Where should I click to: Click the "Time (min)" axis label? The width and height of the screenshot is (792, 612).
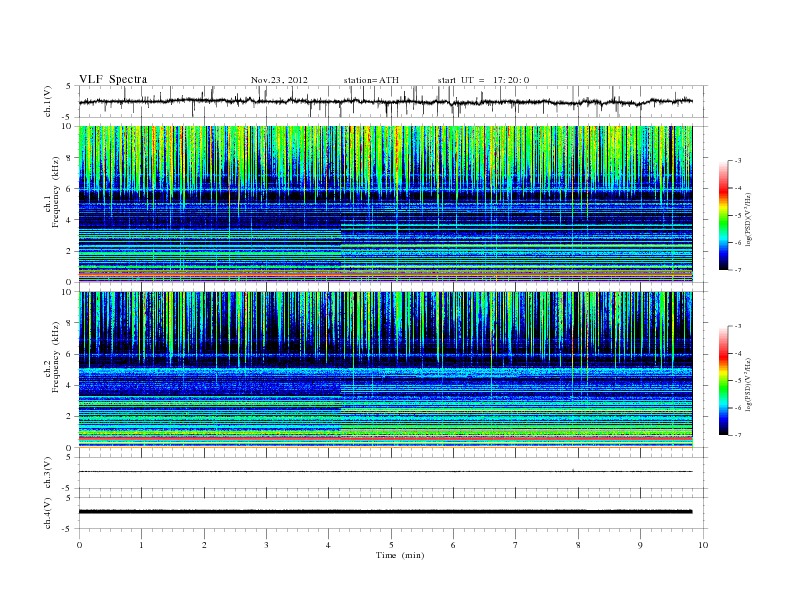[x=400, y=555]
